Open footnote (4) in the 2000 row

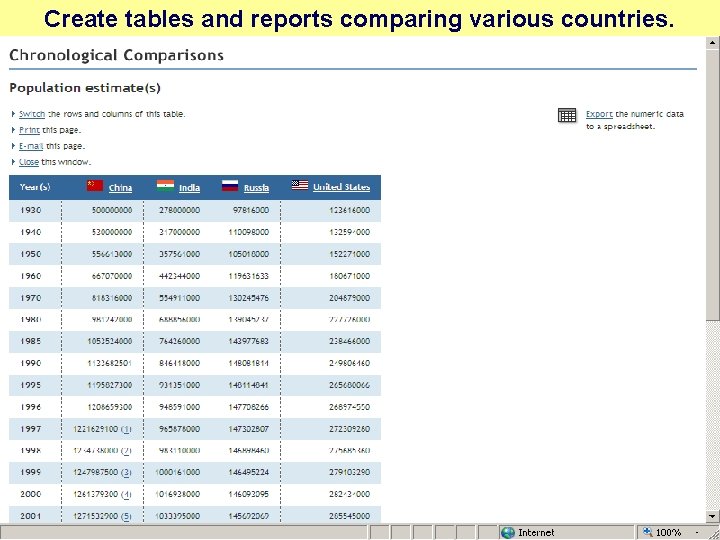pos(126,494)
